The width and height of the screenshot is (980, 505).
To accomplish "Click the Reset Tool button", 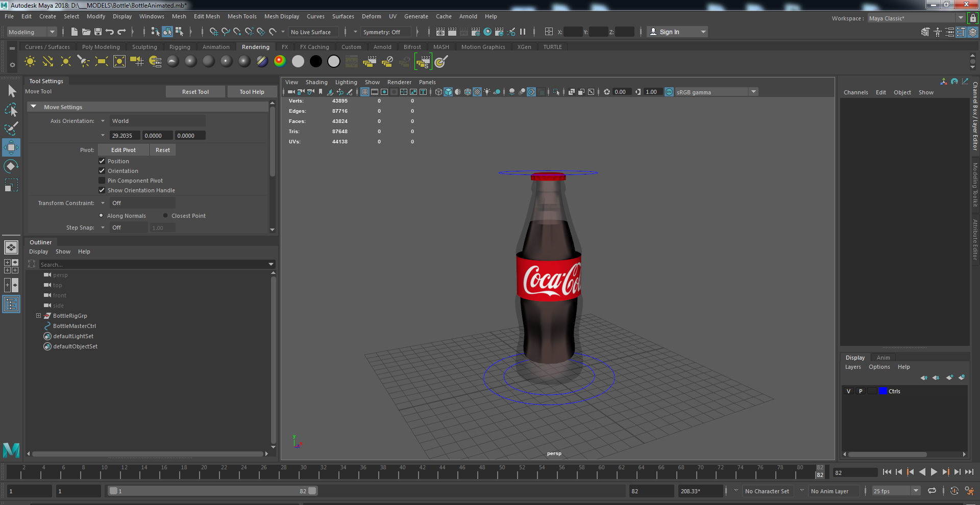I will [195, 92].
